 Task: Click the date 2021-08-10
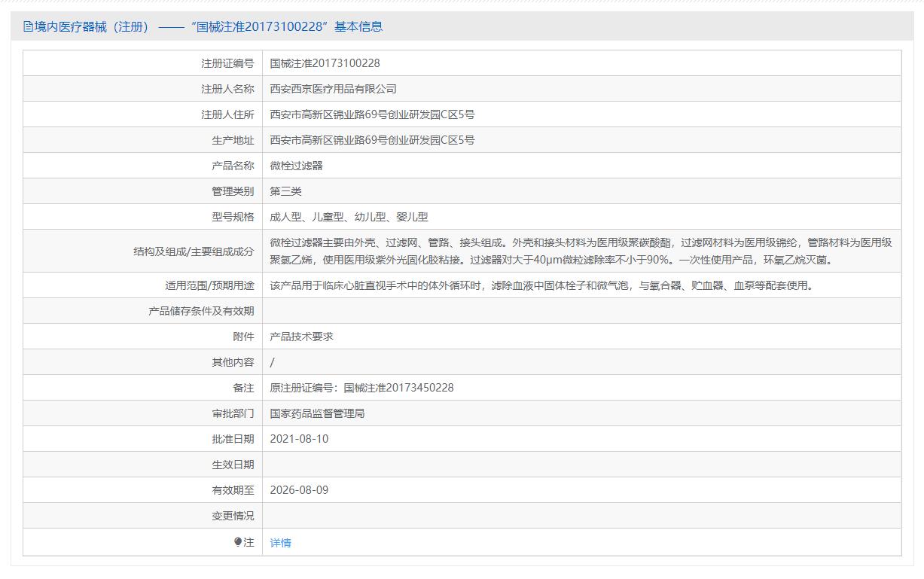tap(300, 439)
